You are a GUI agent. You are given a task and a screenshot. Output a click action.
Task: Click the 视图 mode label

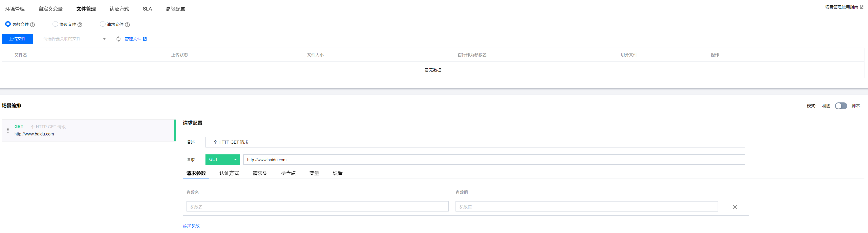pos(826,106)
